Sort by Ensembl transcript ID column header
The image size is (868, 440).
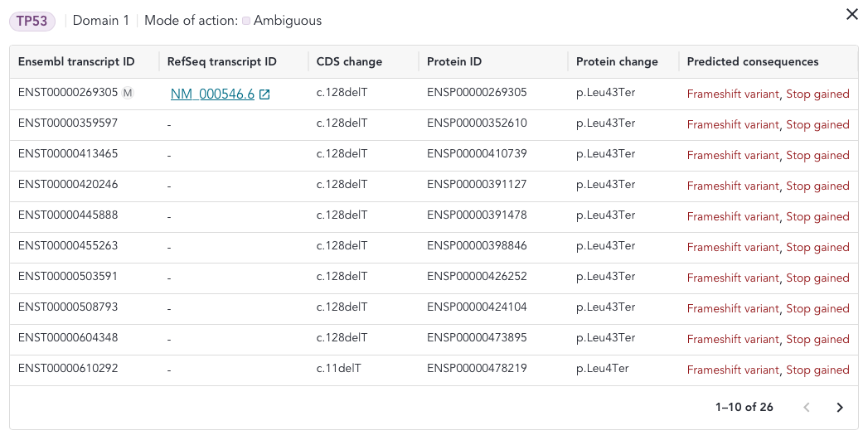76,61
